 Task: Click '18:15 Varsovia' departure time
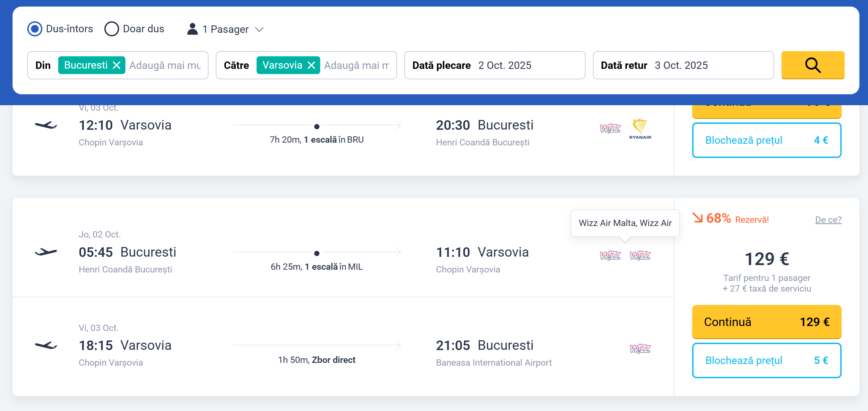pos(125,346)
